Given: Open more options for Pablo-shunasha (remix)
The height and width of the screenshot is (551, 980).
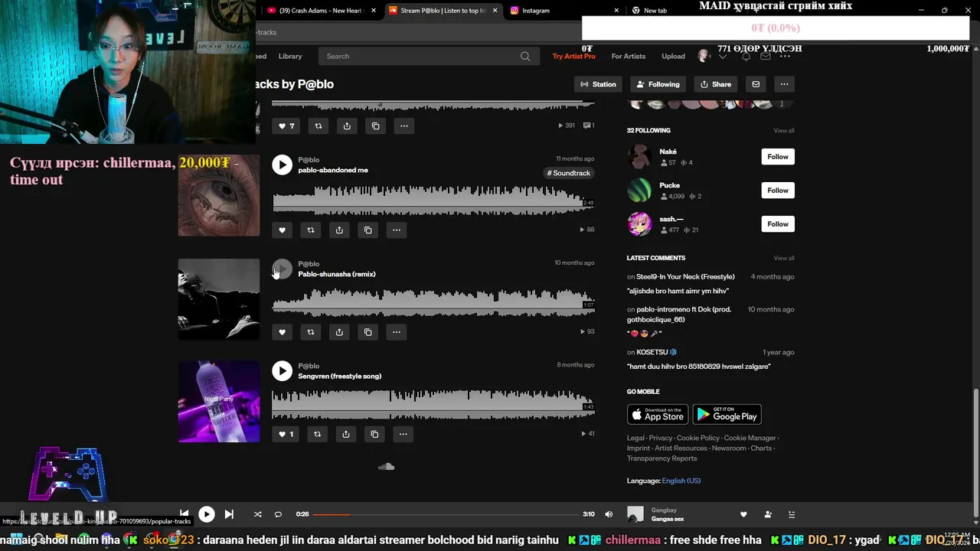Looking at the screenshot, I should tap(397, 332).
